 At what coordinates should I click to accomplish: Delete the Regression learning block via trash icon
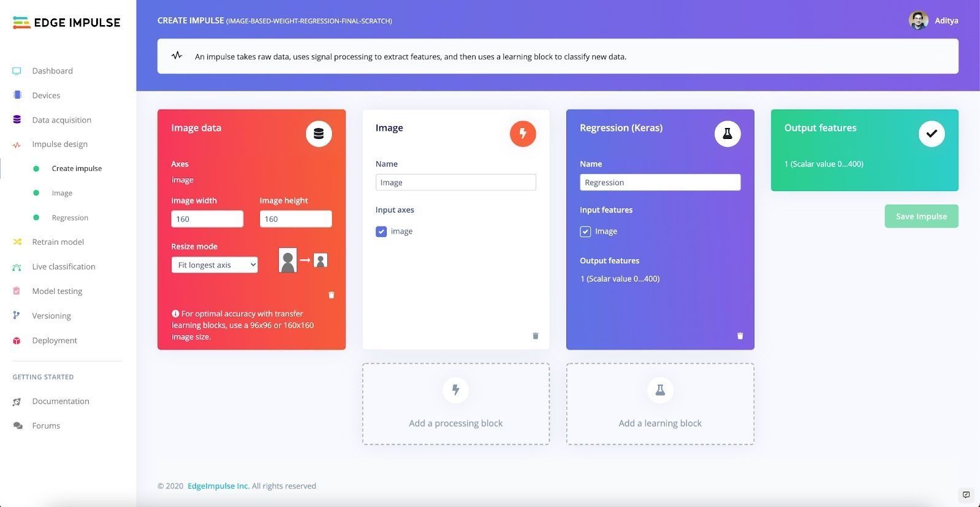740,336
